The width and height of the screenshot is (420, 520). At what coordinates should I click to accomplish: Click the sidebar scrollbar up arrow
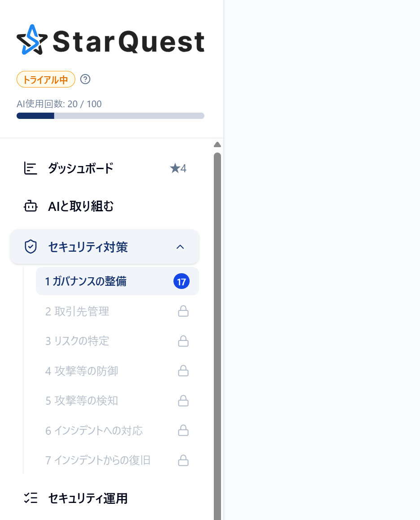coord(217,144)
